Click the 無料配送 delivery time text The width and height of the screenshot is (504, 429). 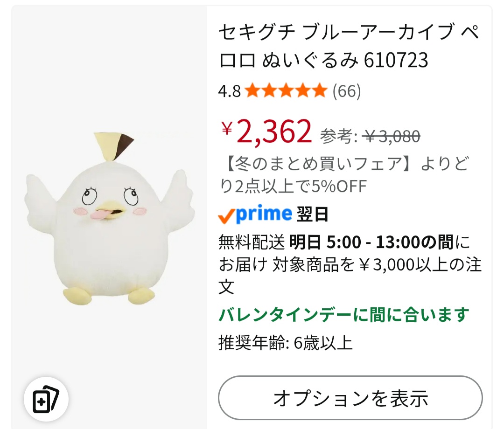point(350,264)
